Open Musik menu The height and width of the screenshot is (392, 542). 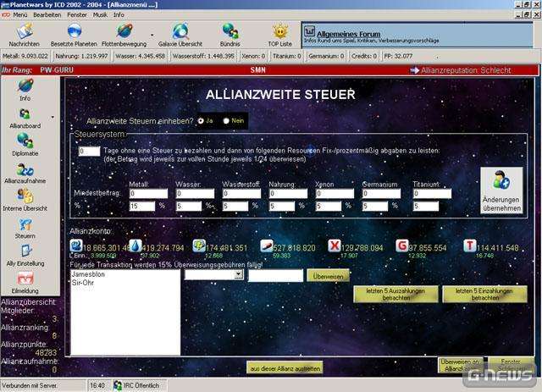[x=100, y=15]
